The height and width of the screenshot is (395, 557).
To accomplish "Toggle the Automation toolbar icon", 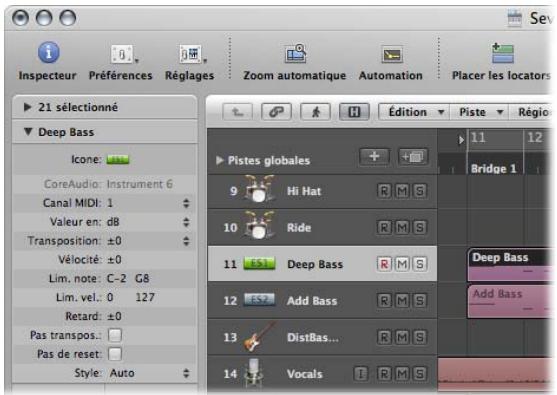I will tap(392, 55).
